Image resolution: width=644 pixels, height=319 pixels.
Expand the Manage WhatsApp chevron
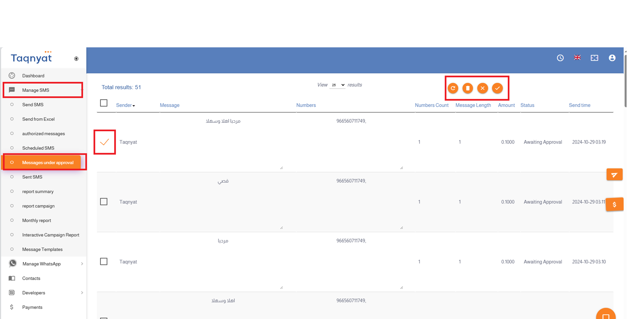(82, 264)
